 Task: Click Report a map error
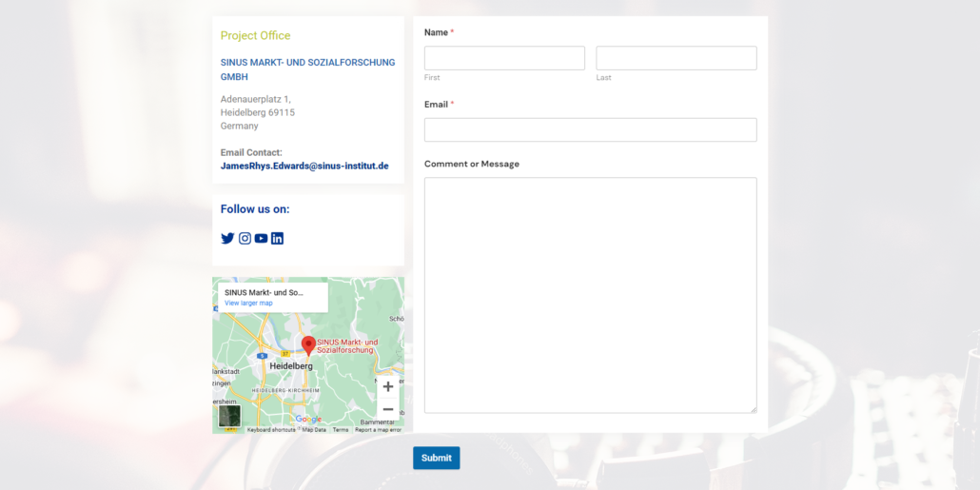[x=378, y=430]
